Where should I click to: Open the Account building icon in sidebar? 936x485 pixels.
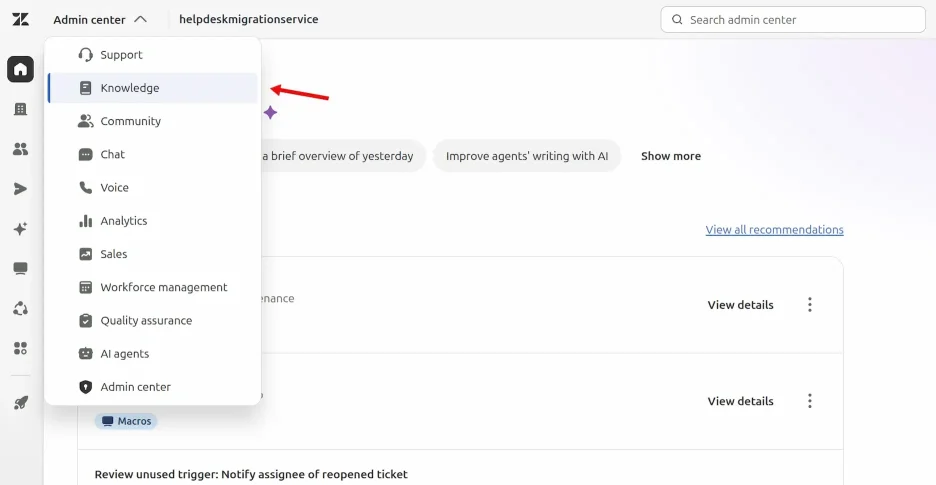tap(20, 109)
